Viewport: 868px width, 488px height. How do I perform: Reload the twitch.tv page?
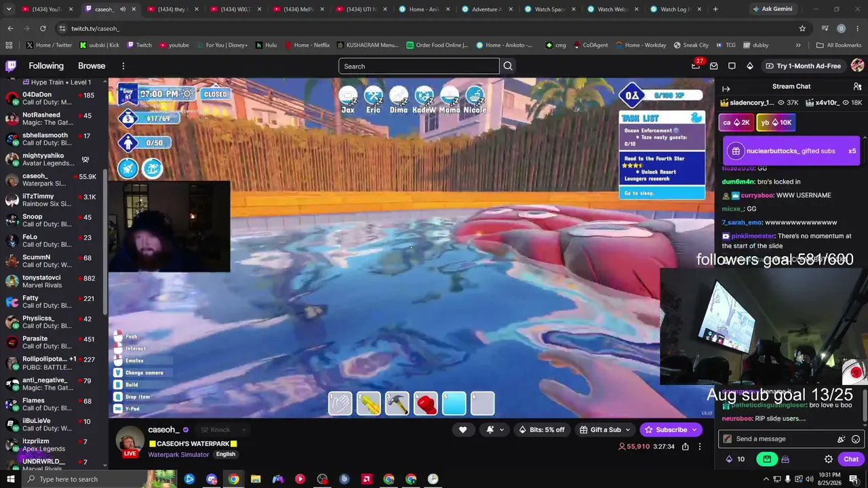(x=43, y=28)
